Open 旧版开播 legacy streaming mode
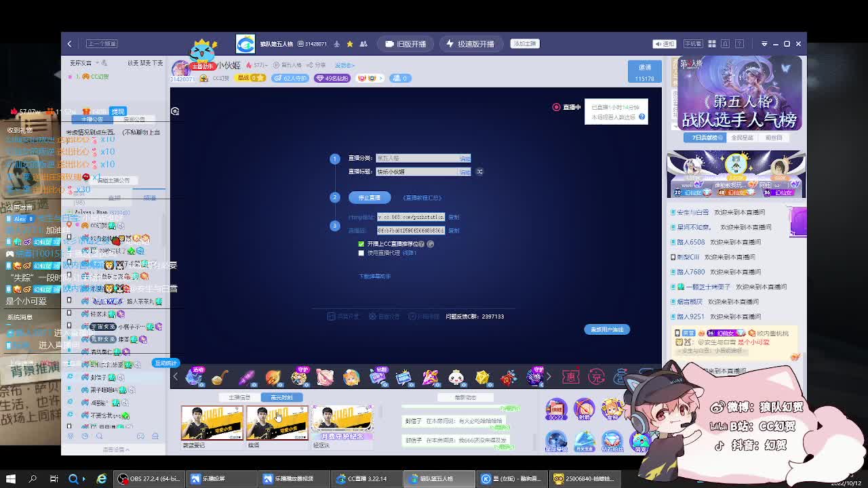This screenshot has height=488, width=868. click(x=406, y=44)
